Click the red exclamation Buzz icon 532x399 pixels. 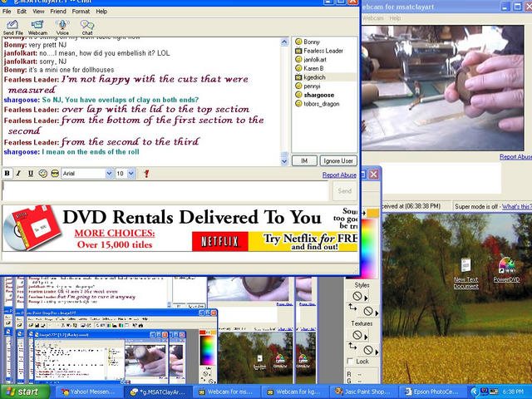146,174
